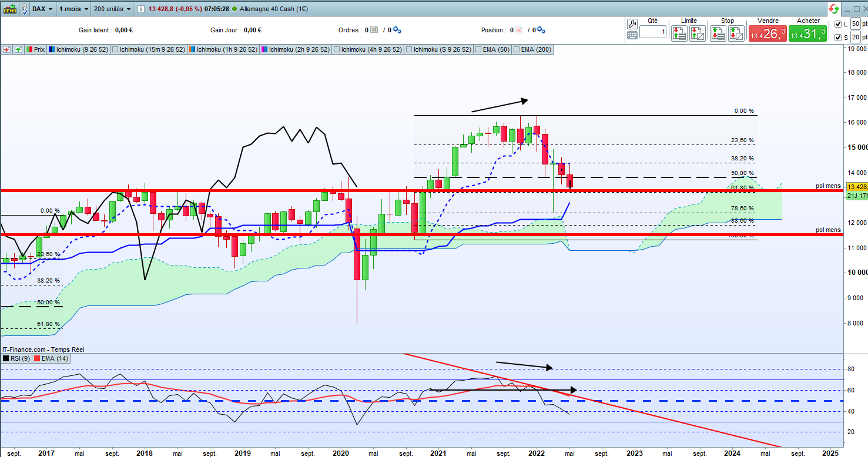Click the yellow current price tag on axis
Image resolution: width=868 pixels, height=457 pixels.
pyautogui.click(x=856, y=186)
